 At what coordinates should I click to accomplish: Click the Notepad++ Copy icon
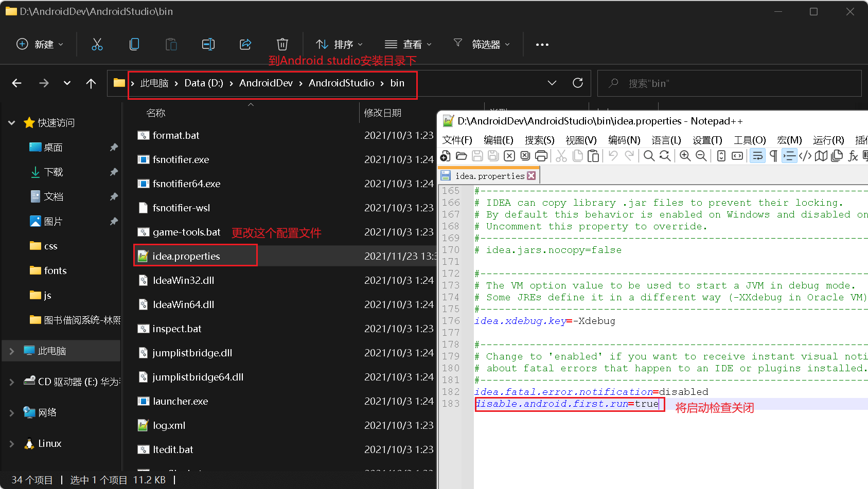tap(577, 156)
